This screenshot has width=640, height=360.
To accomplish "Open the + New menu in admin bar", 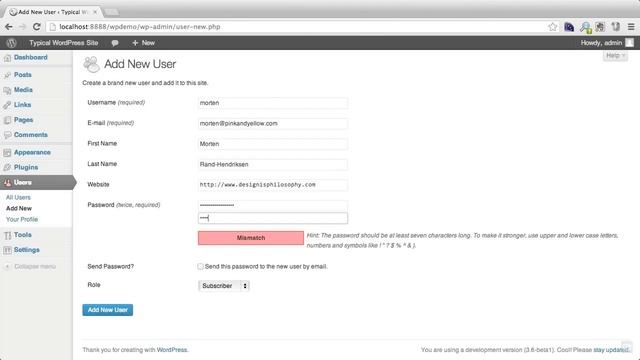I will coord(143,43).
